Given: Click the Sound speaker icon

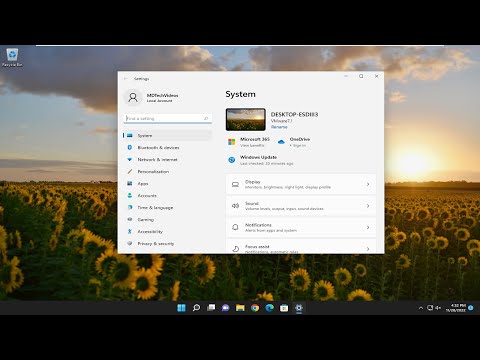Looking at the screenshot, I should 235,206.
